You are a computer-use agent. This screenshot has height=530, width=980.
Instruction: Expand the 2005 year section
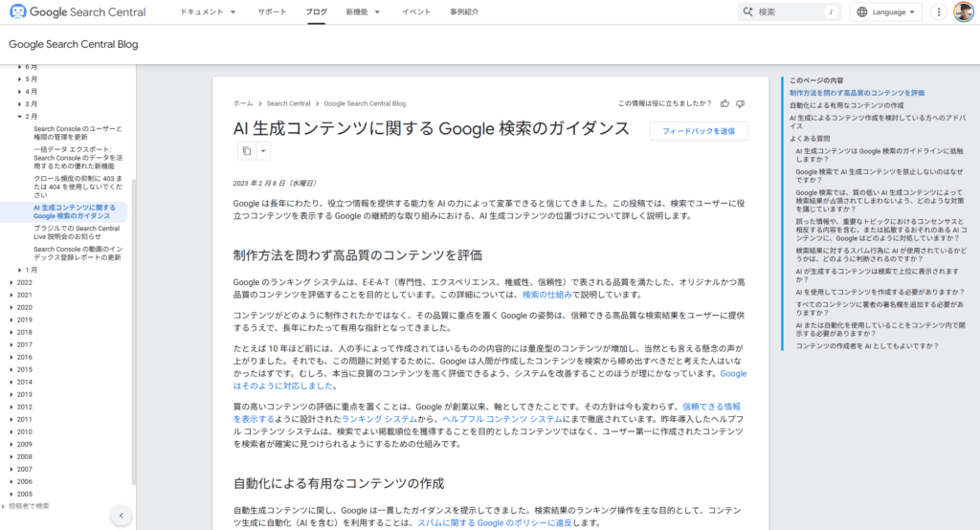point(11,494)
